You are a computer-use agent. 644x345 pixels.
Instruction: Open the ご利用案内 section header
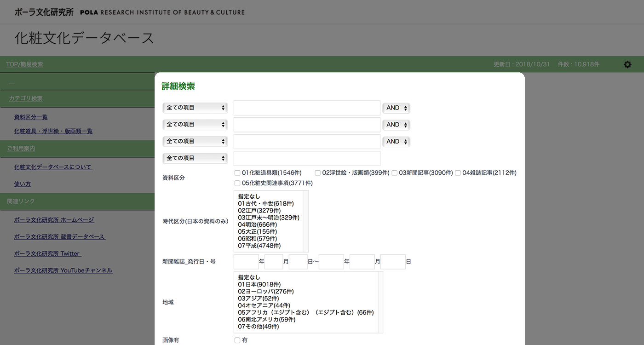(21, 149)
